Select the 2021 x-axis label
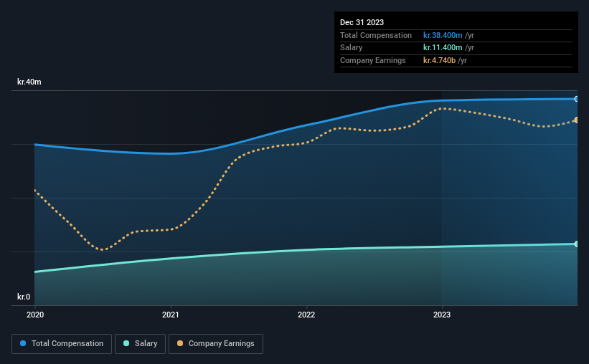The height and width of the screenshot is (364, 589). point(171,315)
